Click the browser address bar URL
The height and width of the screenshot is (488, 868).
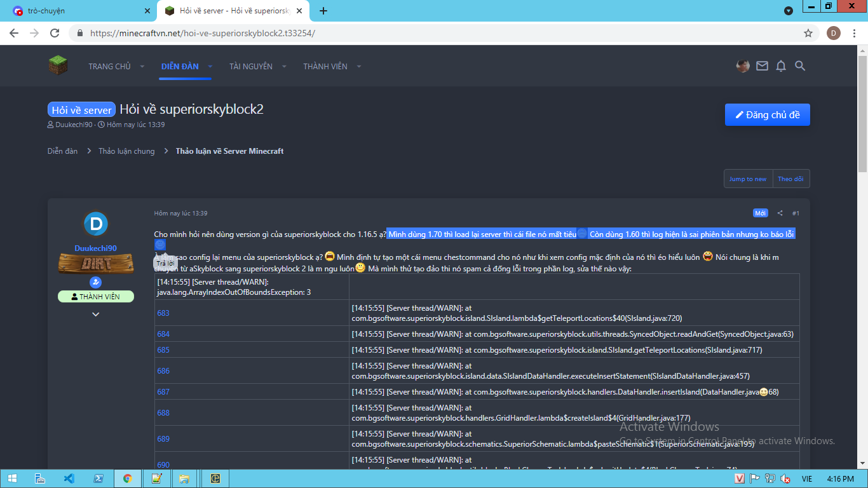coord(202,33)
